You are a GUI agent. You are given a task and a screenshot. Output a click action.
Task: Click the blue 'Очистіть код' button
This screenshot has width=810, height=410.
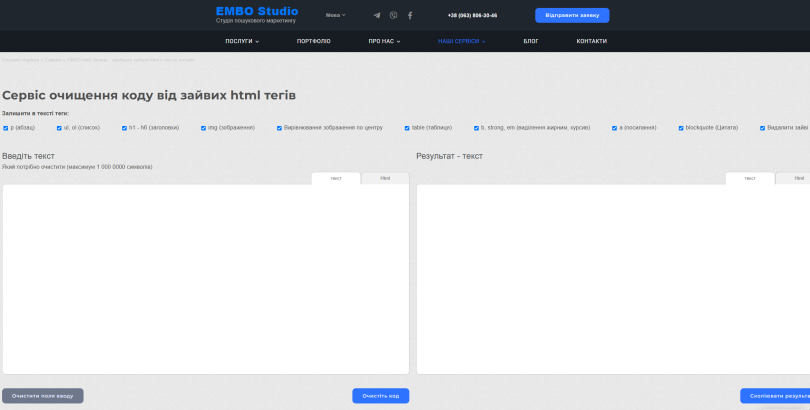pos(381,396)
